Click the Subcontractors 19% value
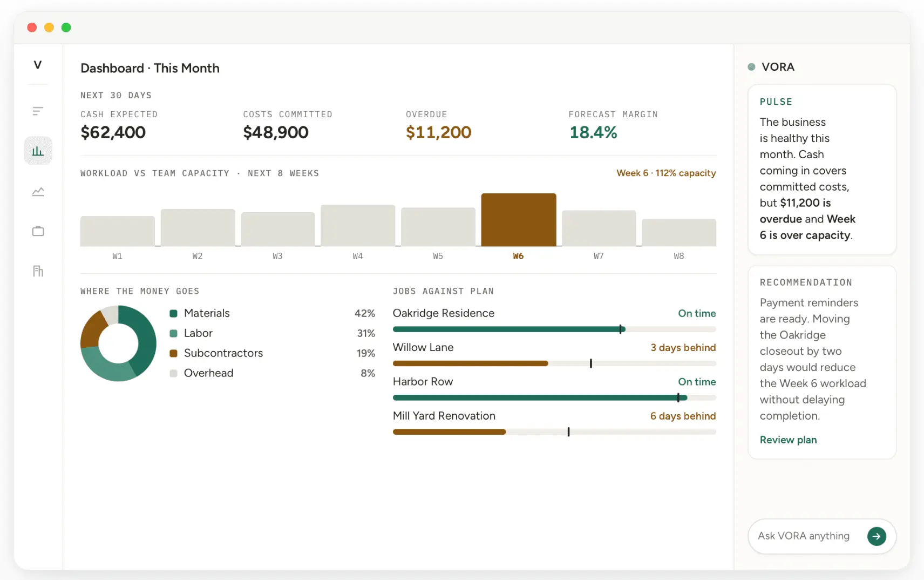Screen dimensions: 924x580 (x=366, y=354)
